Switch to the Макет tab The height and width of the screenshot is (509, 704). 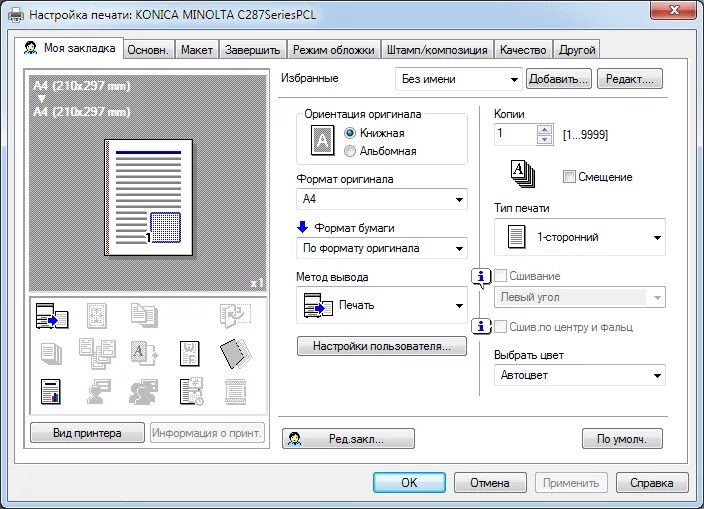tap(197, 50)
